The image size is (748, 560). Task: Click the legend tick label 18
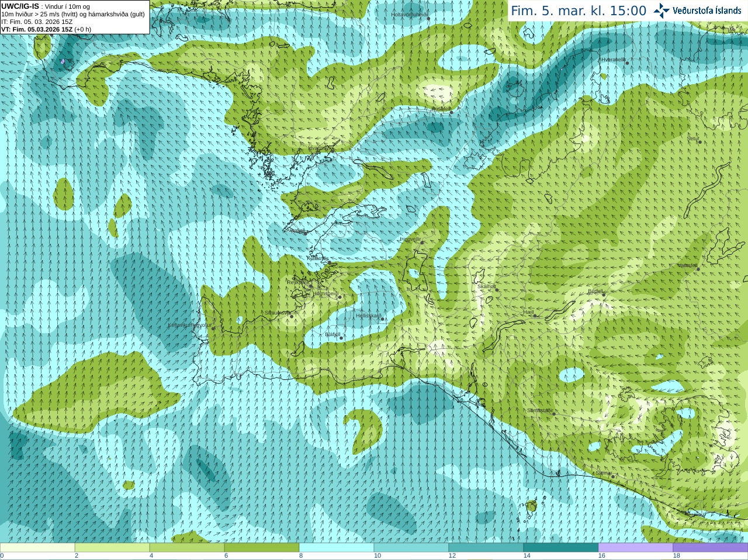coord(676,556)
